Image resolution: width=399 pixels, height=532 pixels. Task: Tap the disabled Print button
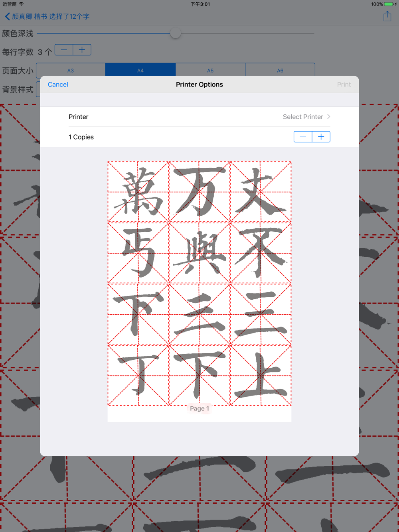(x=344, y=85)
